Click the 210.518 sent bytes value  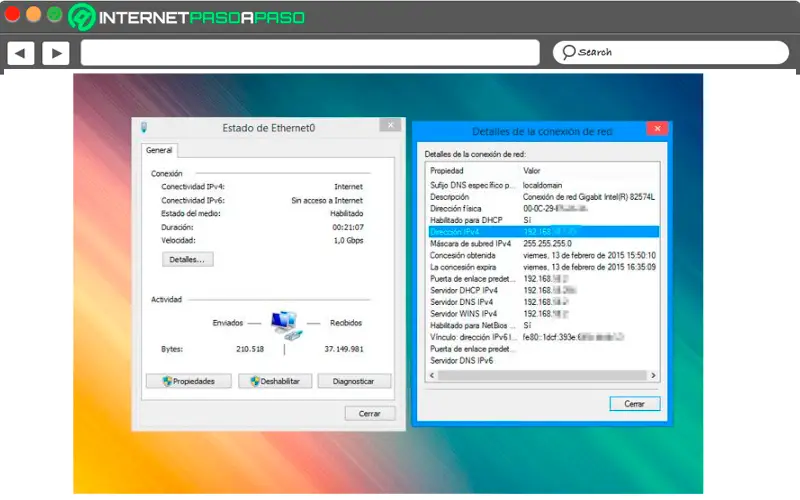[250, 349]
